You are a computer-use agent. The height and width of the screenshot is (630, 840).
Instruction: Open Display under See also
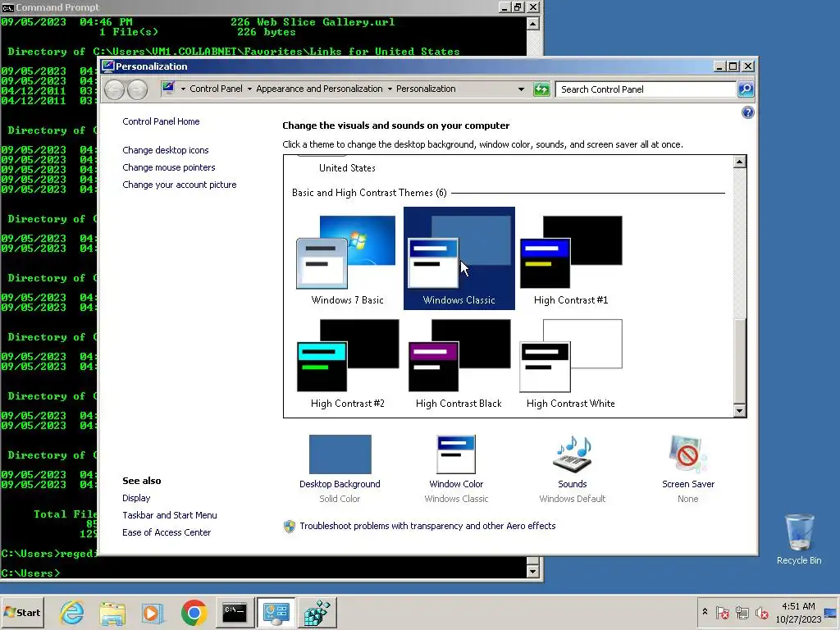(136, 498)
